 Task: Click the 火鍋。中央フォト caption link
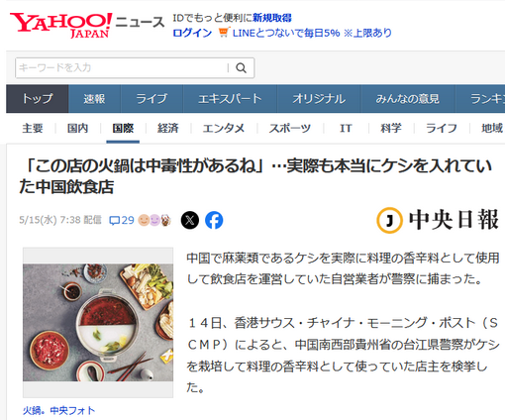point(58,410)
